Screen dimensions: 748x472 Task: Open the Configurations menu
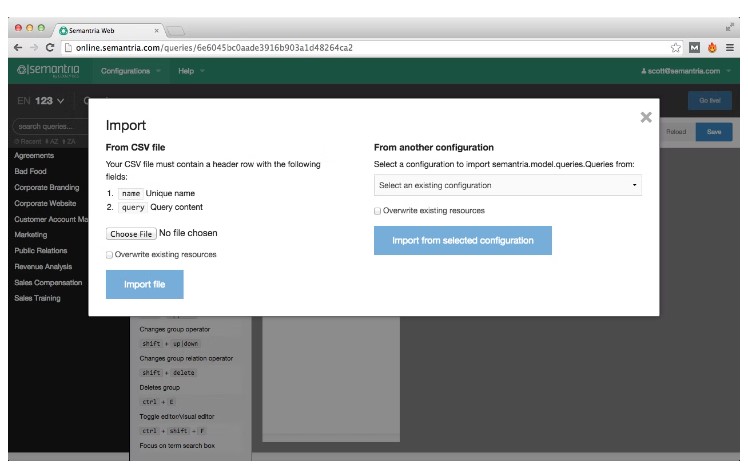pos(130,71)
